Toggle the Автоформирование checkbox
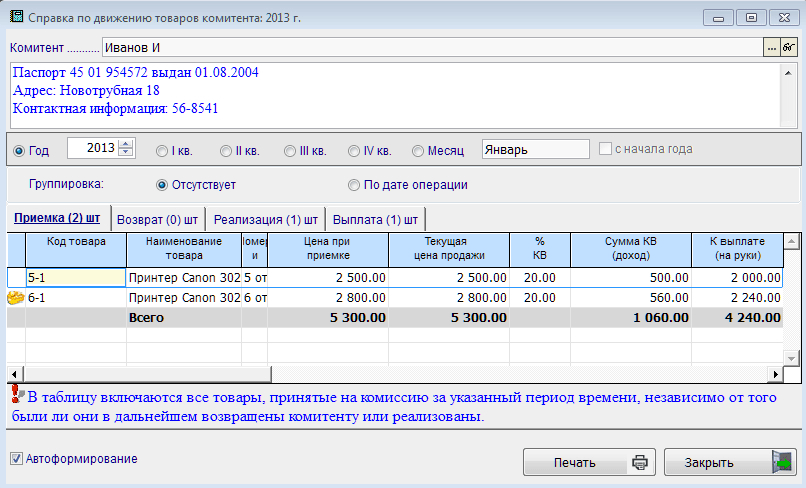Viewport: 806px width, 488px height. pos(16,459)
